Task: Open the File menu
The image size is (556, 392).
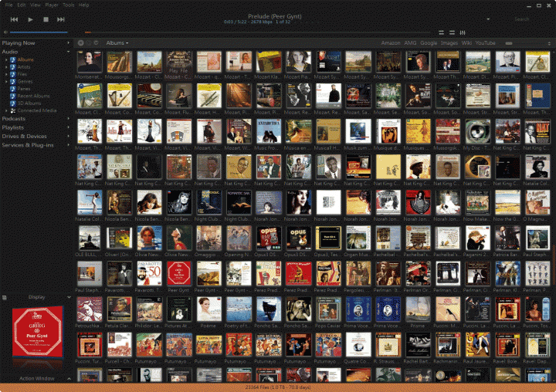Action: point(8,5)
